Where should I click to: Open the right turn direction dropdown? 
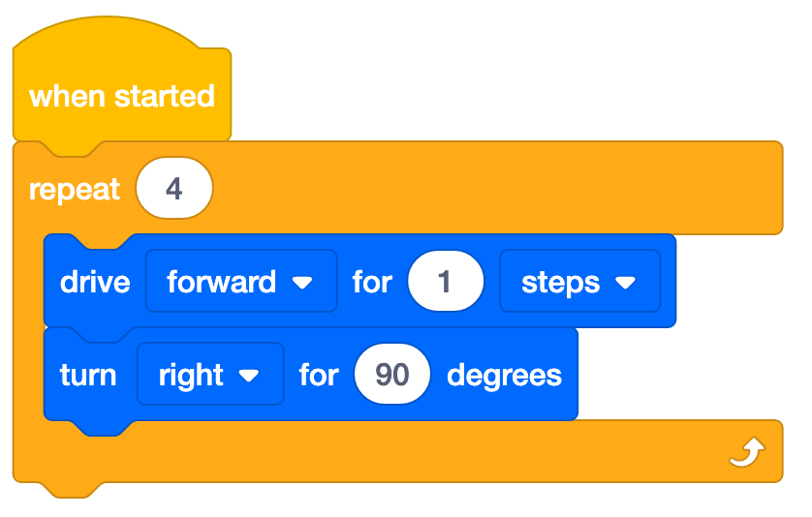coord(209,375)
